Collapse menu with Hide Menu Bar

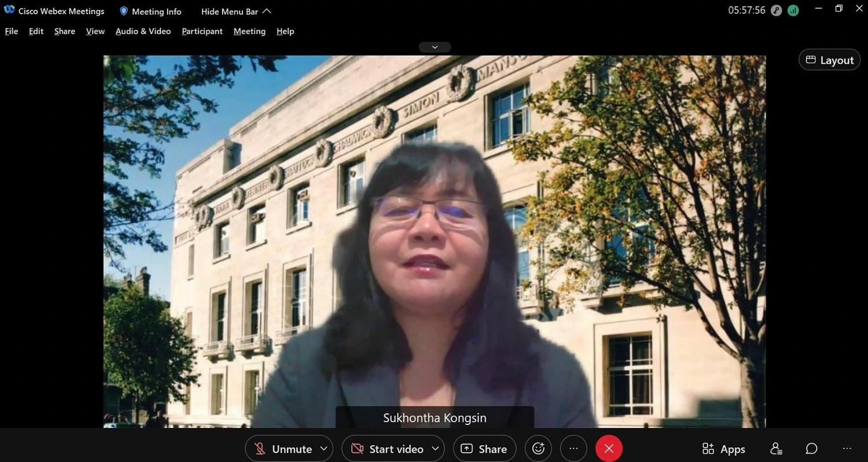236,12
